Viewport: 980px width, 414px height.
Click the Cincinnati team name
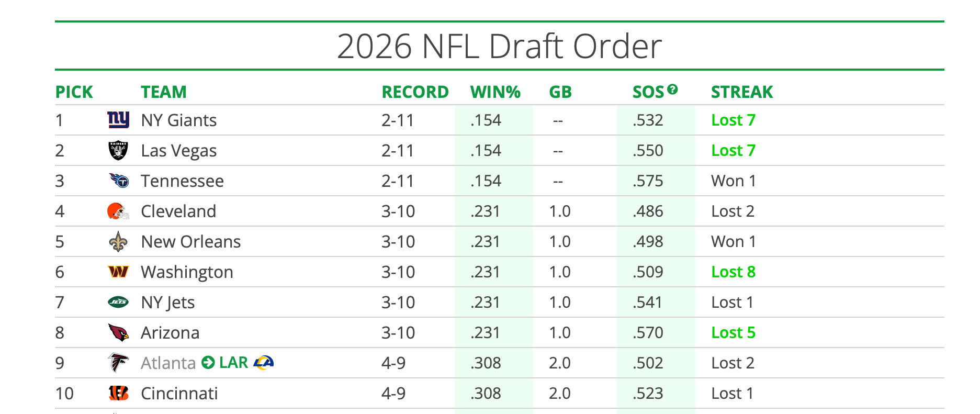point(179,394)
